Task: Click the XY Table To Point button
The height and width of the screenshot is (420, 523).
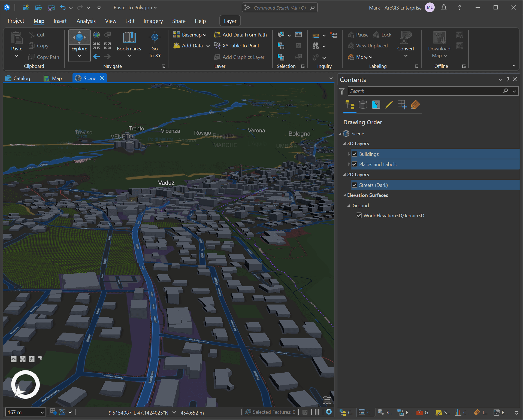Action: [237, 46]
